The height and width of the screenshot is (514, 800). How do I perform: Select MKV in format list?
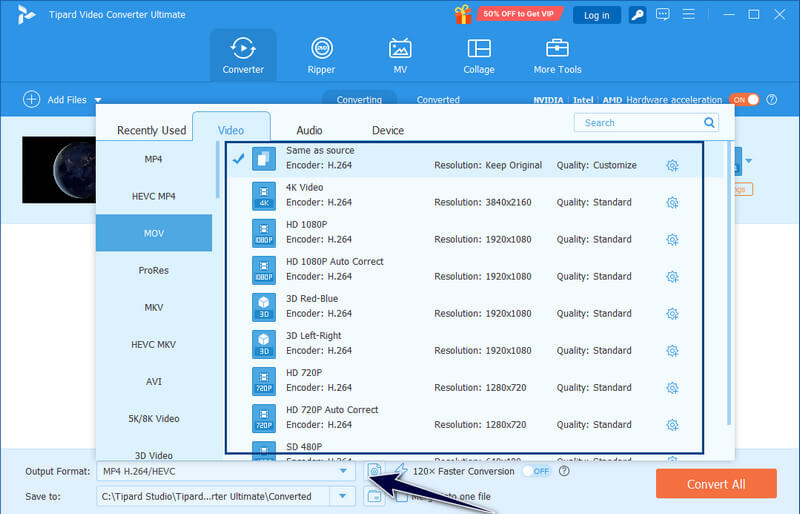pos(154,307)
